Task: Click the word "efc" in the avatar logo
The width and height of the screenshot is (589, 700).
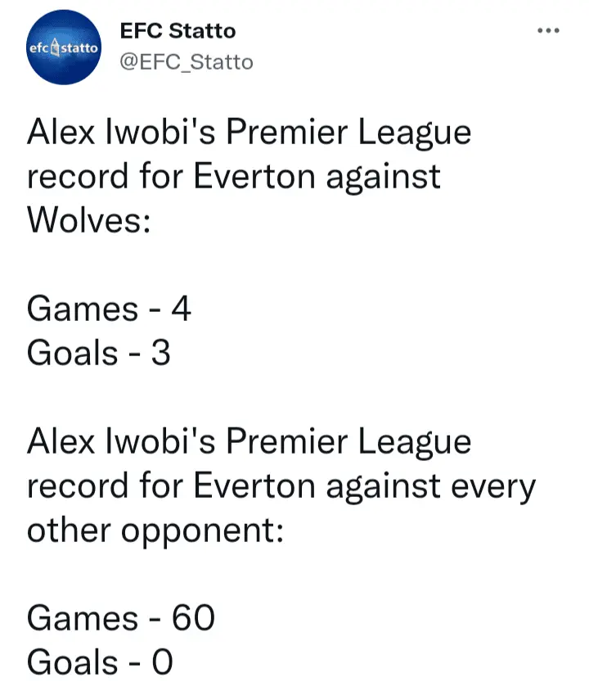Action: pos(40,49)
